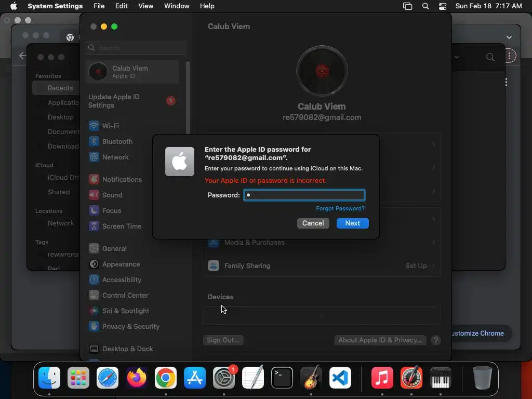Open Finder from the Dock
Screen dimensions: 532x399
[49, 378]
